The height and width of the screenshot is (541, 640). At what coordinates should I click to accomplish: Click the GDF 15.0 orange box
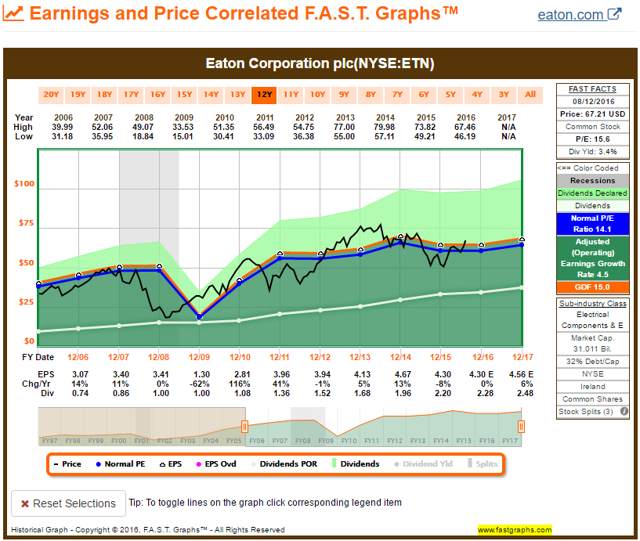[593, 287]
